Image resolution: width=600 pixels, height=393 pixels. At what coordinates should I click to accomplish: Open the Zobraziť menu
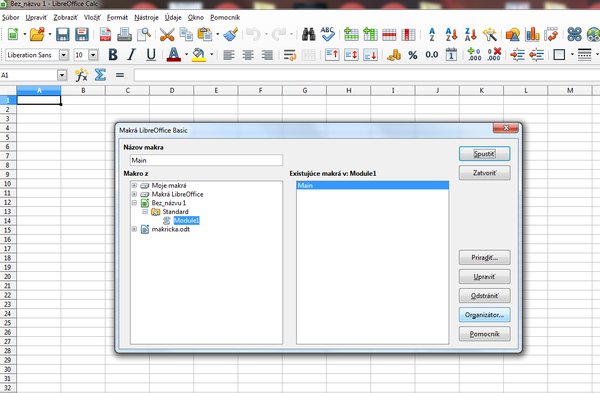[x=65, y=17]
